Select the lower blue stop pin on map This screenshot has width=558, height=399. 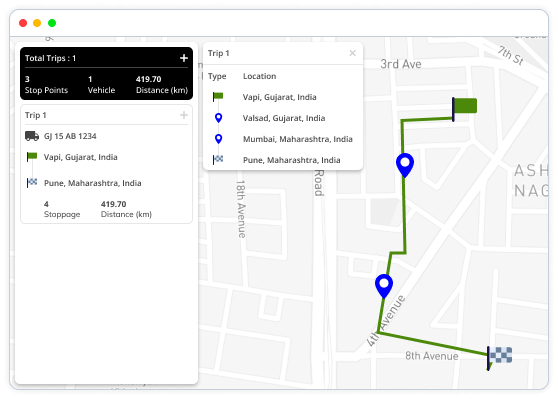[384, 286]
